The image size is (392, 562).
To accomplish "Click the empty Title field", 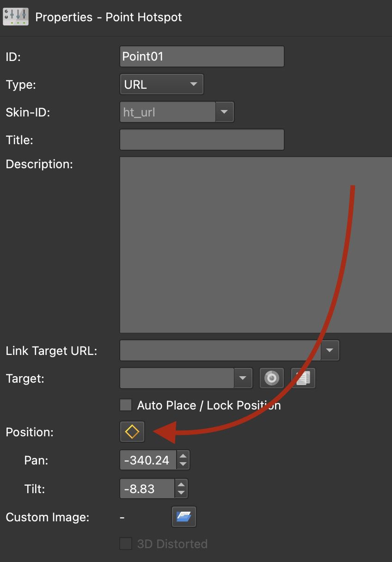I will click(x=202, y=140).
